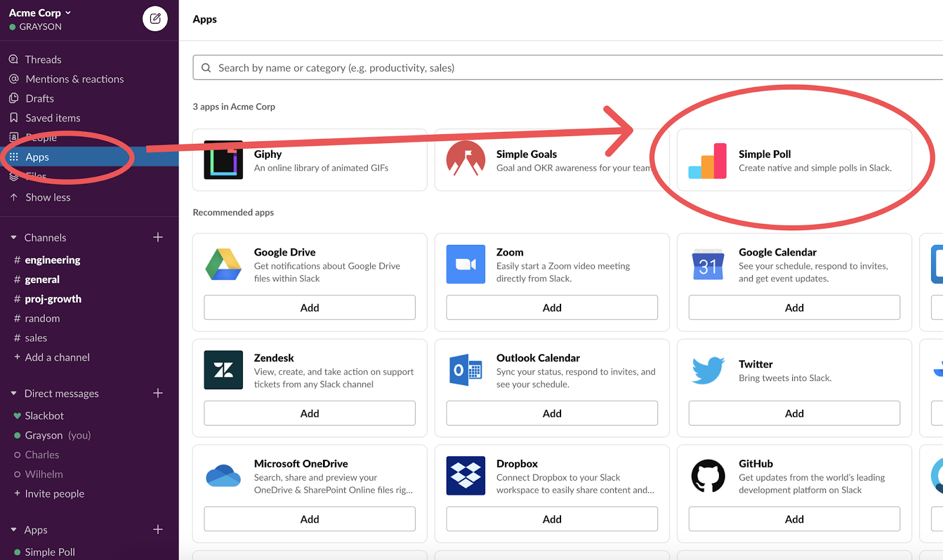
Task: Open direct message with Wilhelm
Action: click(x=44, y=474)
